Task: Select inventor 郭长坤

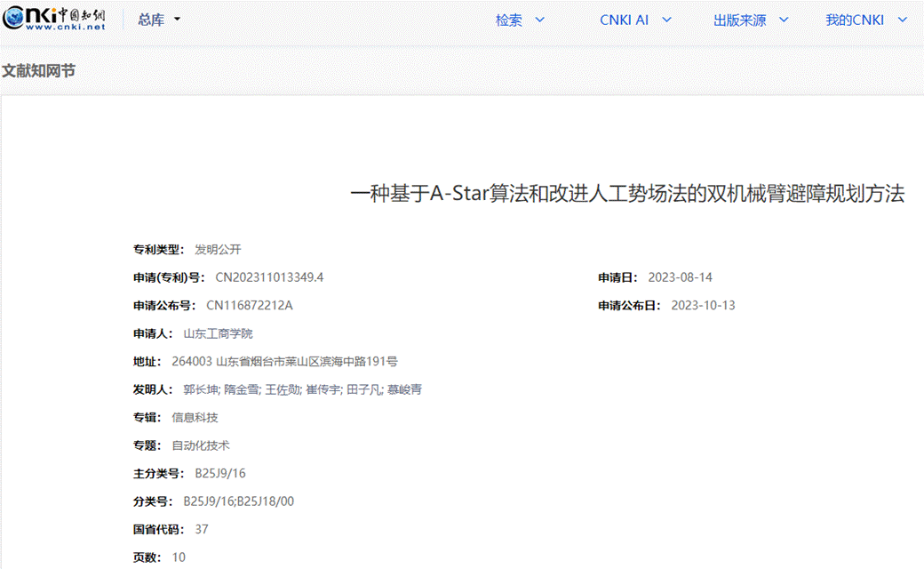Action: pos(201,389)
